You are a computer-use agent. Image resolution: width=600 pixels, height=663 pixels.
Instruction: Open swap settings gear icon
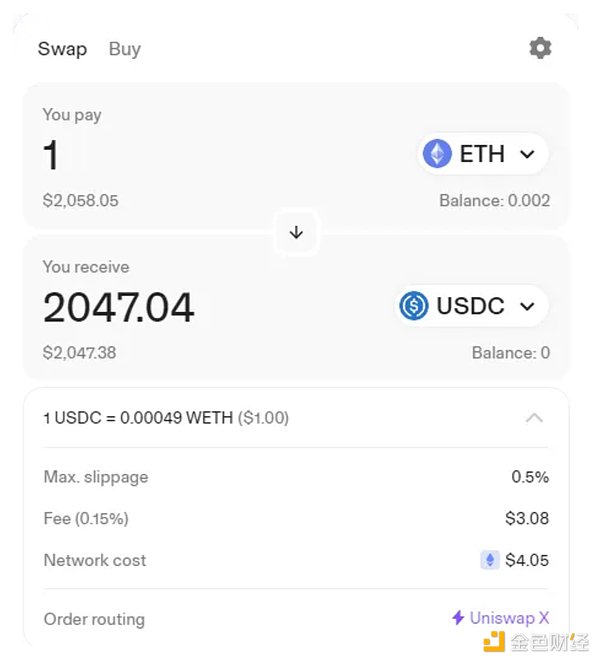pyautogui.click(x=540, y=48)
